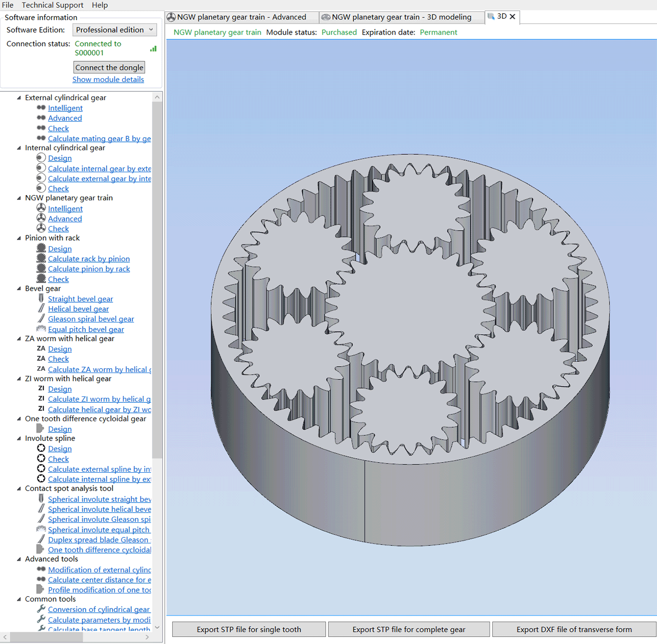Click the ring icon beside Internal gear Design

click(41, 158)
